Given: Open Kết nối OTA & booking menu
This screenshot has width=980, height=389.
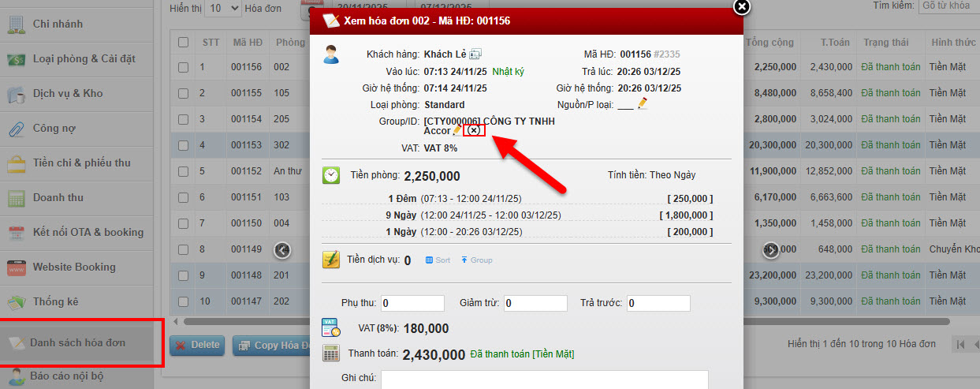Looking at the screenshot, I should click(88, 232).
